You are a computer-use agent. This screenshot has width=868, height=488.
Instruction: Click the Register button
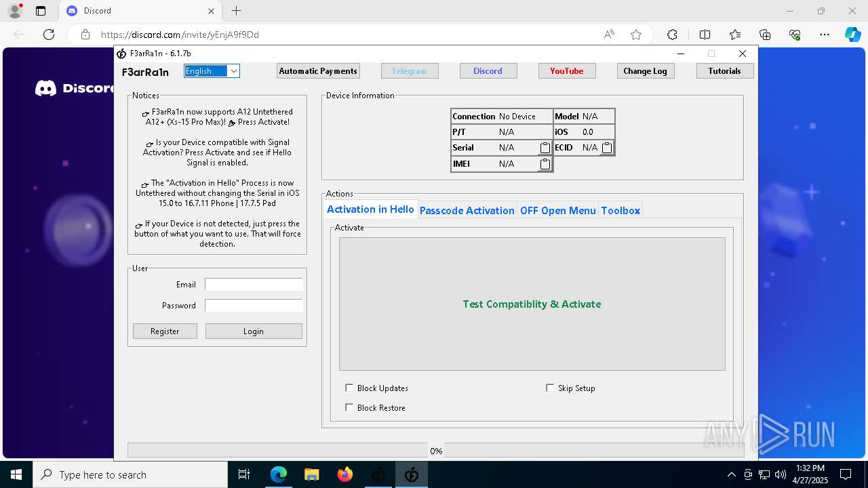tap(165, 331)
